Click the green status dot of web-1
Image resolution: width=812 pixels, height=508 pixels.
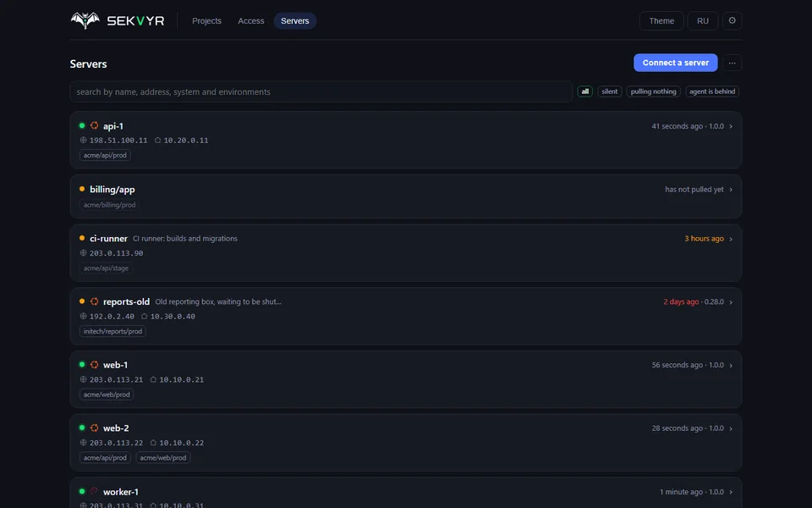[82, 364]
